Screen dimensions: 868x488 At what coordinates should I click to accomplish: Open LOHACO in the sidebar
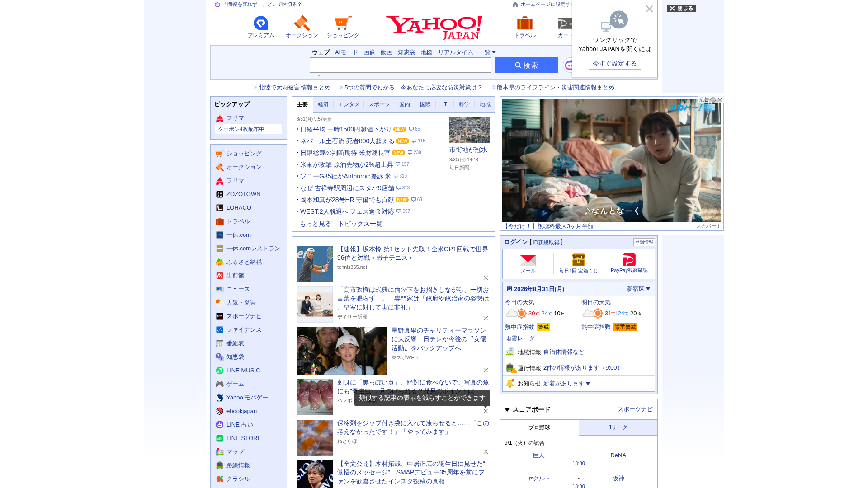[239, 208]
